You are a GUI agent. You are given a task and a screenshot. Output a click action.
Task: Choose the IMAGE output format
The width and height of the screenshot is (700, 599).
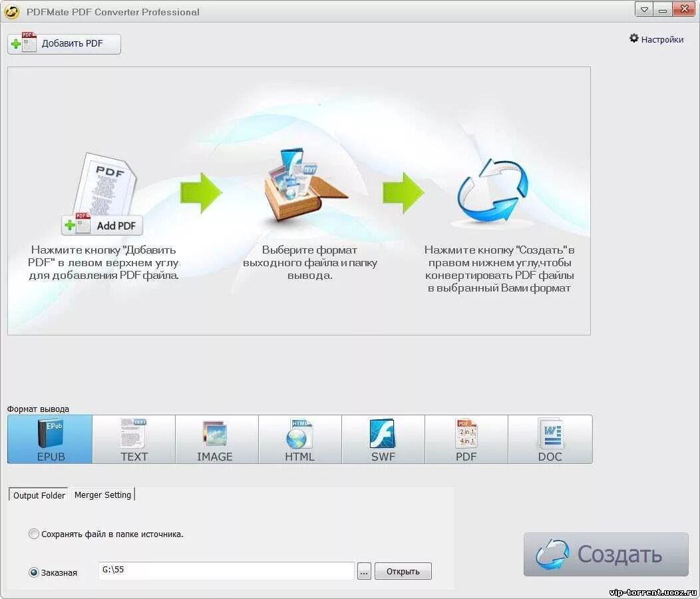click(x=217, y=439)
